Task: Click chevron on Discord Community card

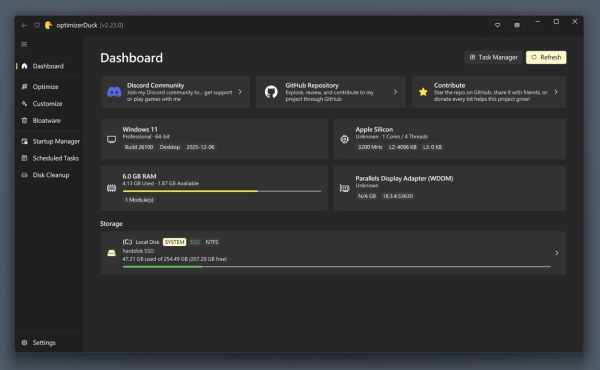Action: (240, 92)
